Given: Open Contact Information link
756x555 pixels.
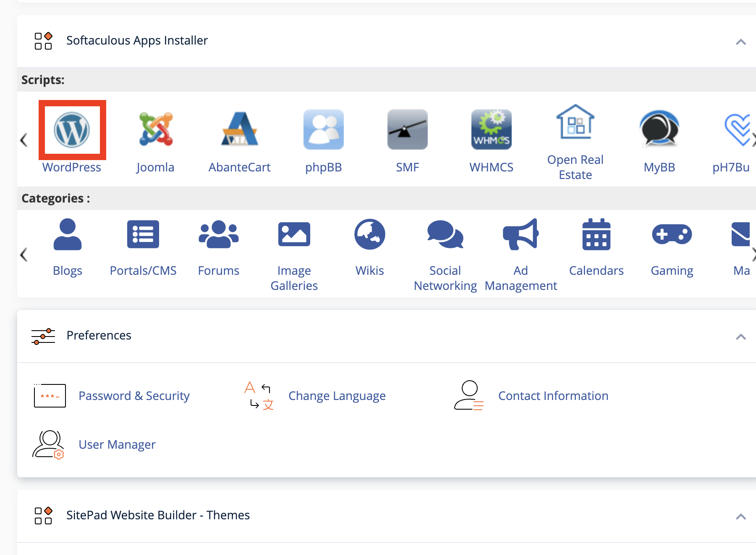Looking at the screenshot, I should pyautogui.click(x=553, y=396).
